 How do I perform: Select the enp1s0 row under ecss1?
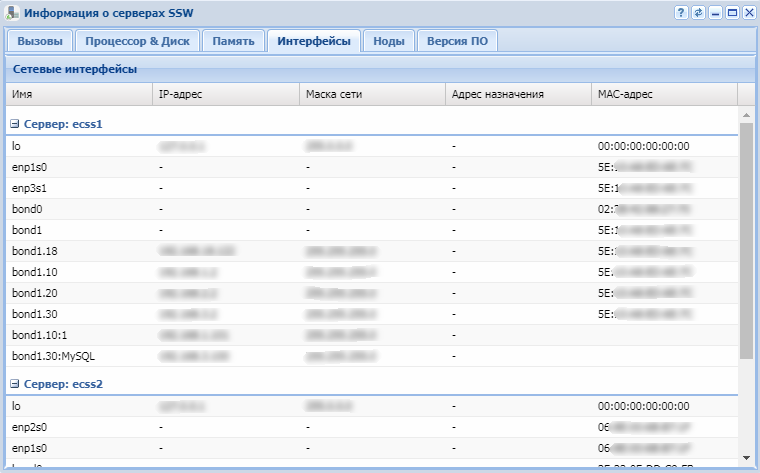click(372, 167)
